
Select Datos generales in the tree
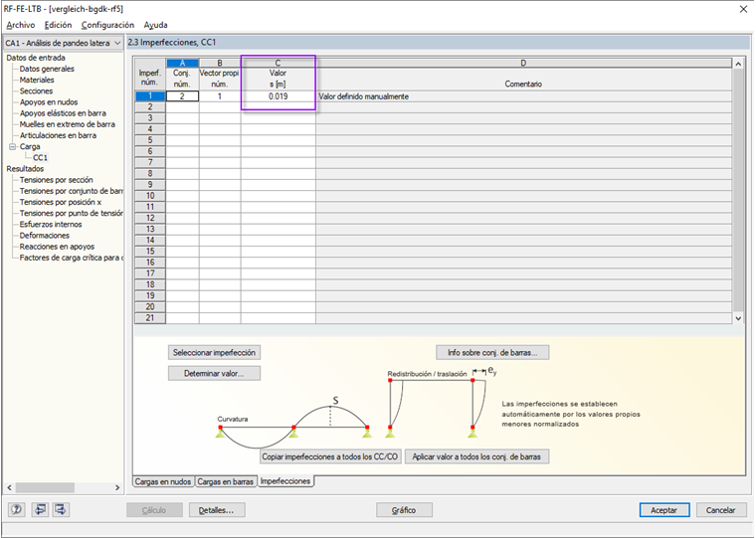47,69
